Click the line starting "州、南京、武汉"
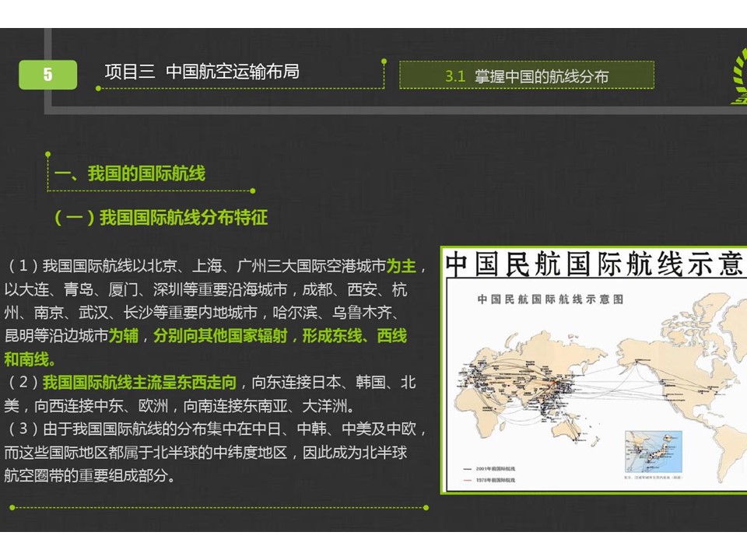 (202, 313)
